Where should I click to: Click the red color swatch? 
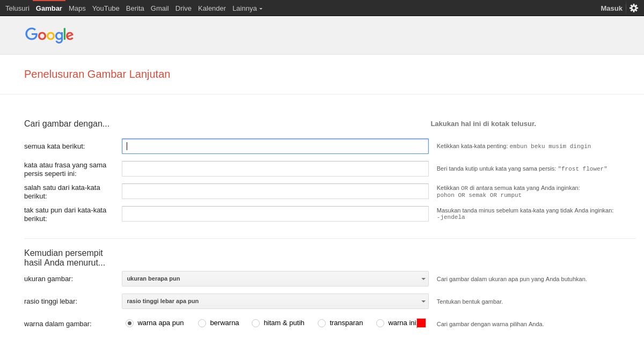[x=421, y=323]
